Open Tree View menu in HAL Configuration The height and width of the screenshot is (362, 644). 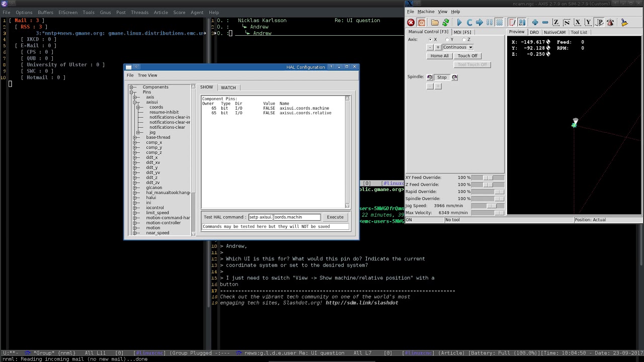coord(147,75)
